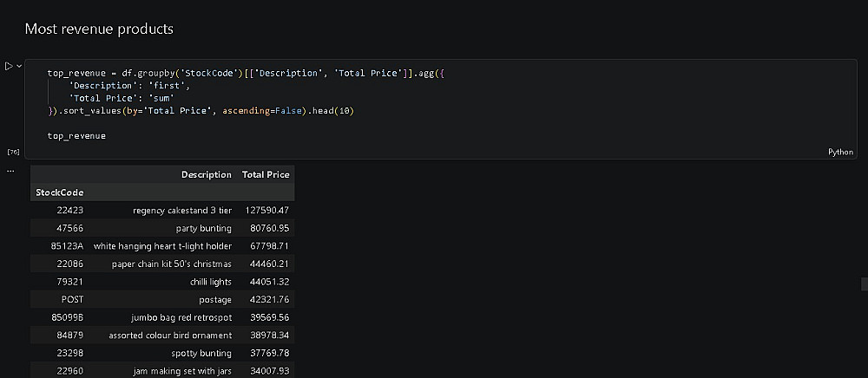Click the sort_values line in code
The height and width of the screenshot is (378, 868).
201,111
